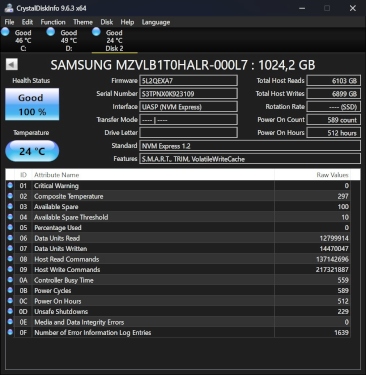Click status dot for Host Read Commands
Viewport: 366px width, 375px height.
pyautogui.click(x=10, y=259)
